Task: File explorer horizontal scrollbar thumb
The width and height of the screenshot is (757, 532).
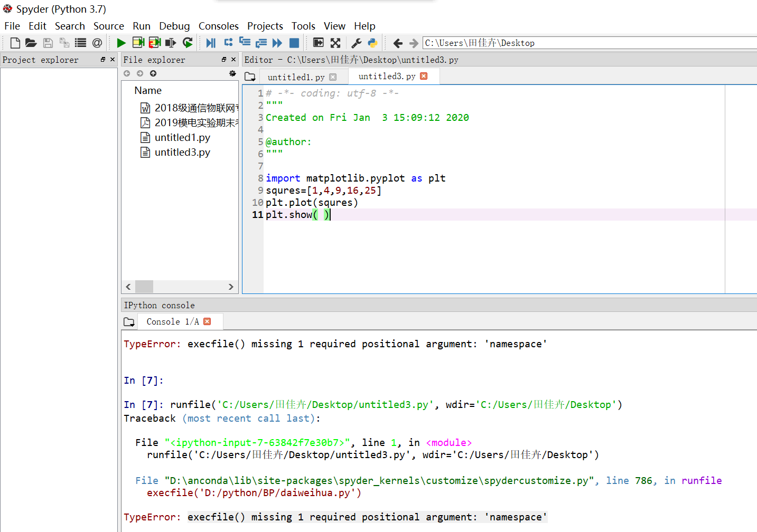Action: point(144,287)
